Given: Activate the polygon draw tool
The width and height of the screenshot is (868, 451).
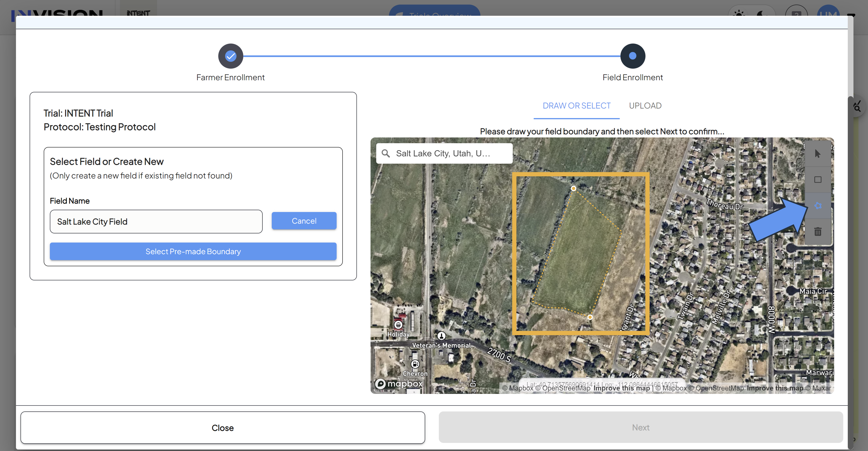Looking at the screenshot, I should 817,206.
